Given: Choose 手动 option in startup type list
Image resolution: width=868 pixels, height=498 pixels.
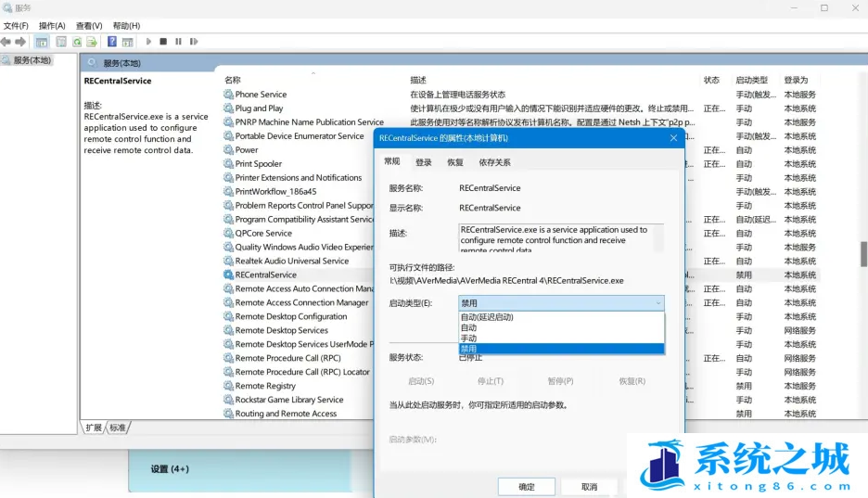Looking at the screenshot, I should coord(561,338).
